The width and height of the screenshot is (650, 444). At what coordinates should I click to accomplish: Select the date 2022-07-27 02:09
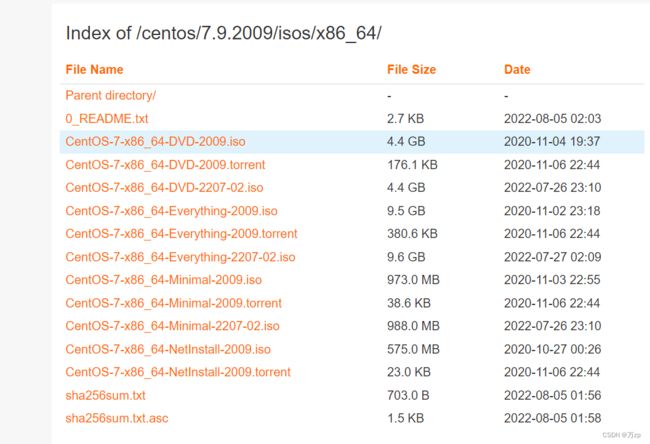(552, 257)
